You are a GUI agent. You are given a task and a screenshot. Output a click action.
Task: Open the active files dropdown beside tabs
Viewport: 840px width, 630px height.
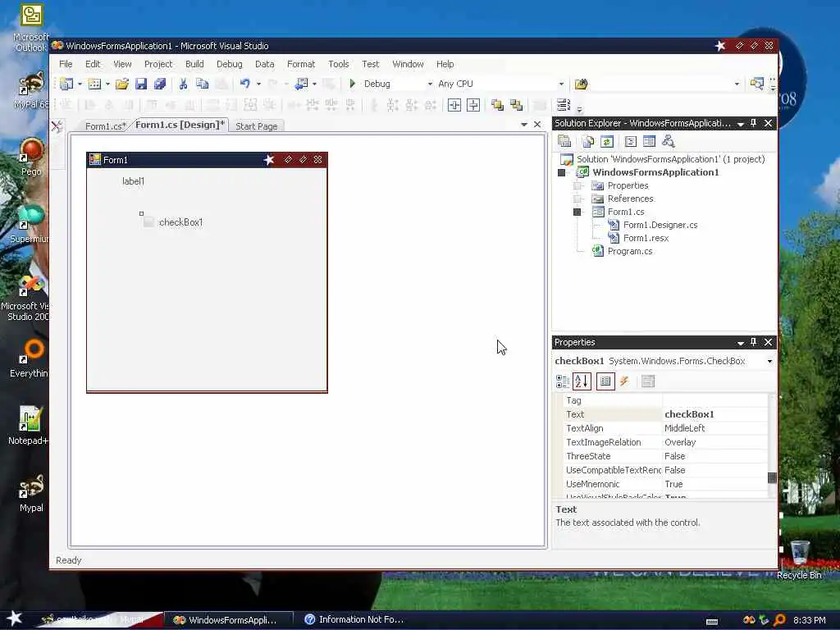point(524,125)
